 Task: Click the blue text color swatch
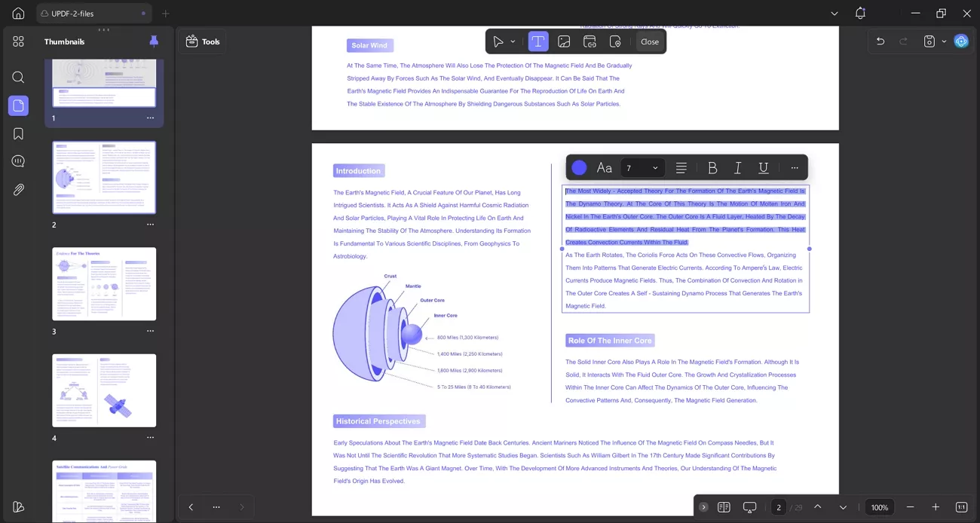pos(579,167)
